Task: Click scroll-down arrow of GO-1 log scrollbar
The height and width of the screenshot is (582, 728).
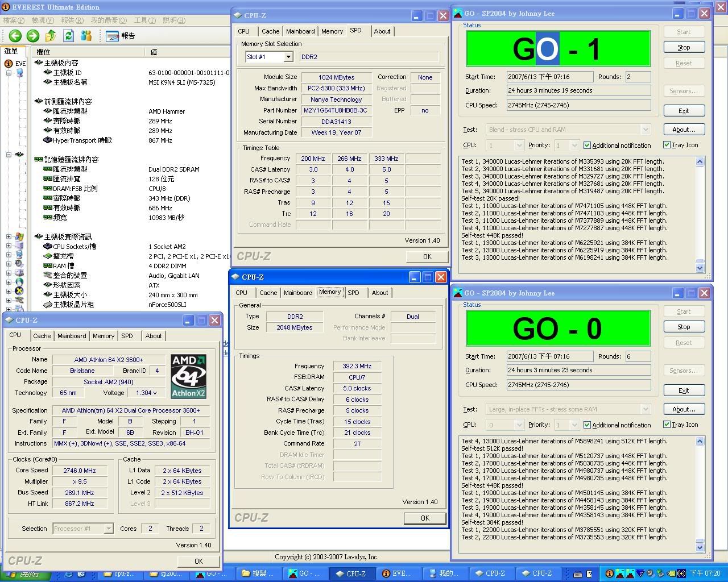Action: 700,268
